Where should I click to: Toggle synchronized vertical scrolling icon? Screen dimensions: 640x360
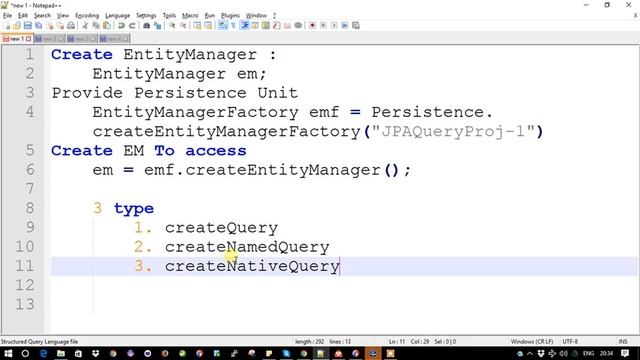(198, 26)
